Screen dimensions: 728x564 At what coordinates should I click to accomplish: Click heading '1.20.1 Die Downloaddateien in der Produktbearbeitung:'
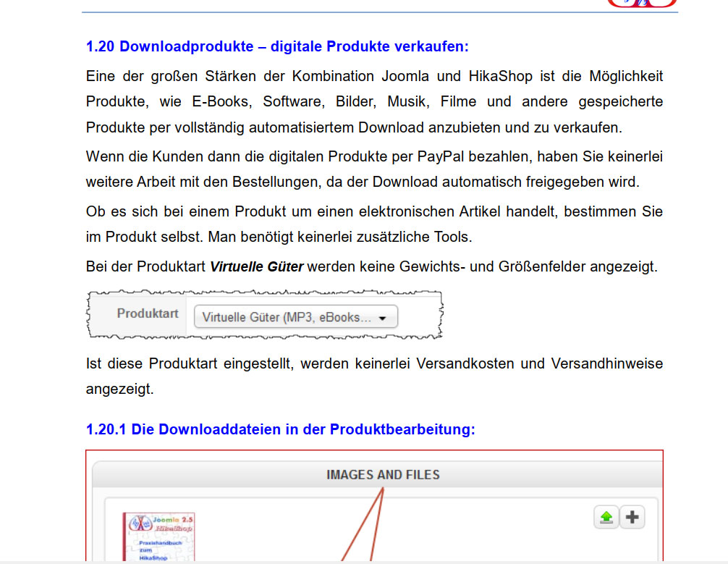281,429
